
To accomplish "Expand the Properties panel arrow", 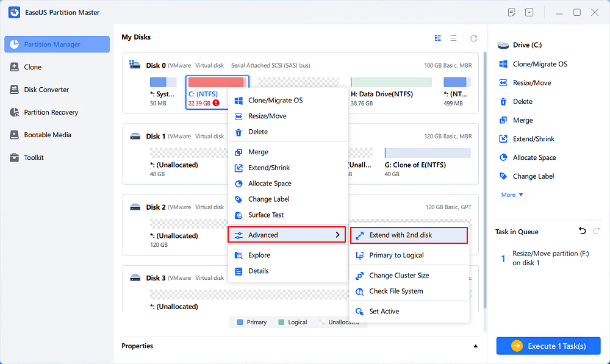I will click(x=476, y=346).
